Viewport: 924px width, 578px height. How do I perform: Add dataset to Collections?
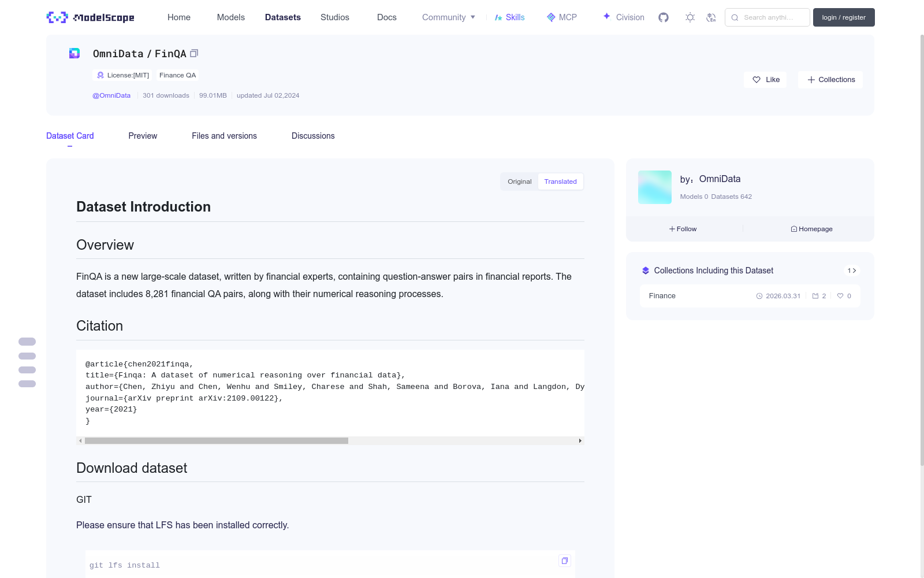point(830,80)
